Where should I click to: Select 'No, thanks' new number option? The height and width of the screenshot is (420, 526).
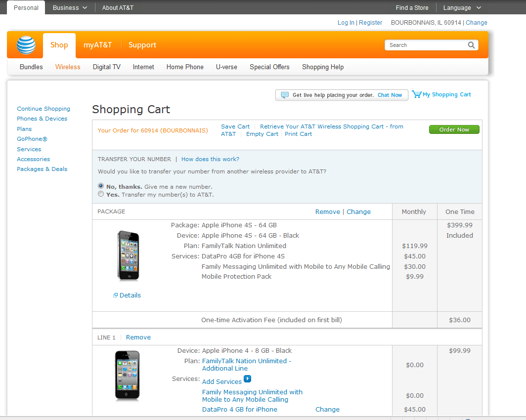click(101, 186)
